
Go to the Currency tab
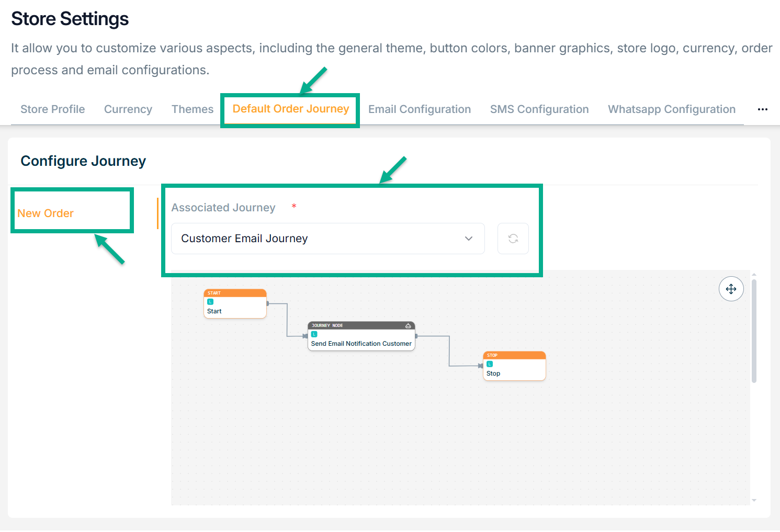pyautogui.click(x=128, y=109)
